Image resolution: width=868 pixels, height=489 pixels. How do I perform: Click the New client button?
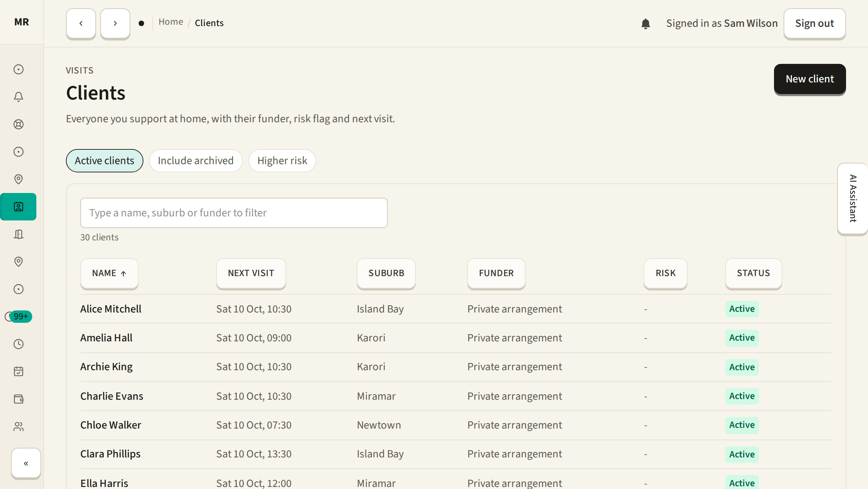(x=810, y=79)
